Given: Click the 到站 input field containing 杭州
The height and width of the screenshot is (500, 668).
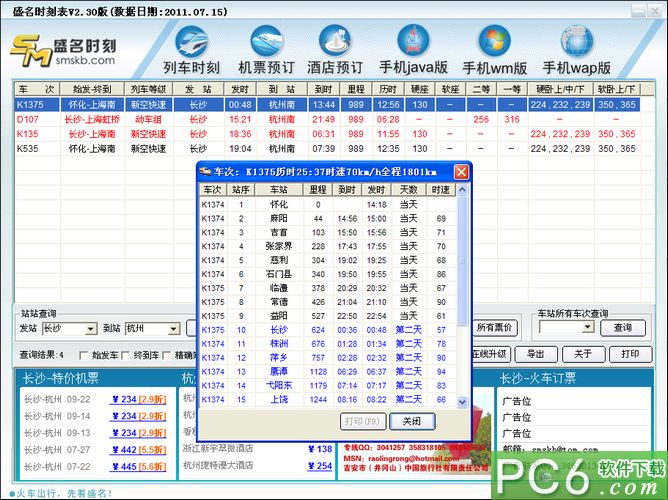Looking at the screenshot, I should tap(147, 329).
